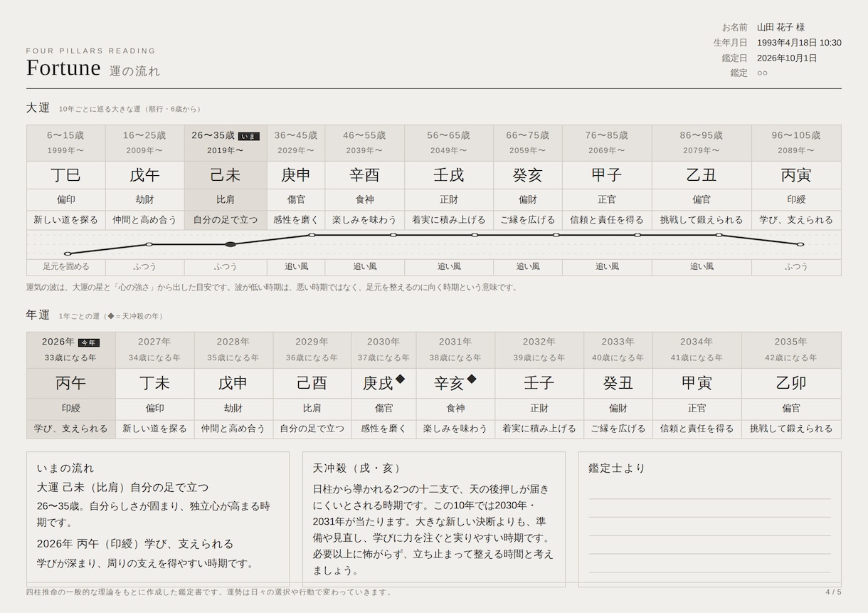
Task: Click the 甲子 pillar cell
Action: click(607, 175)
